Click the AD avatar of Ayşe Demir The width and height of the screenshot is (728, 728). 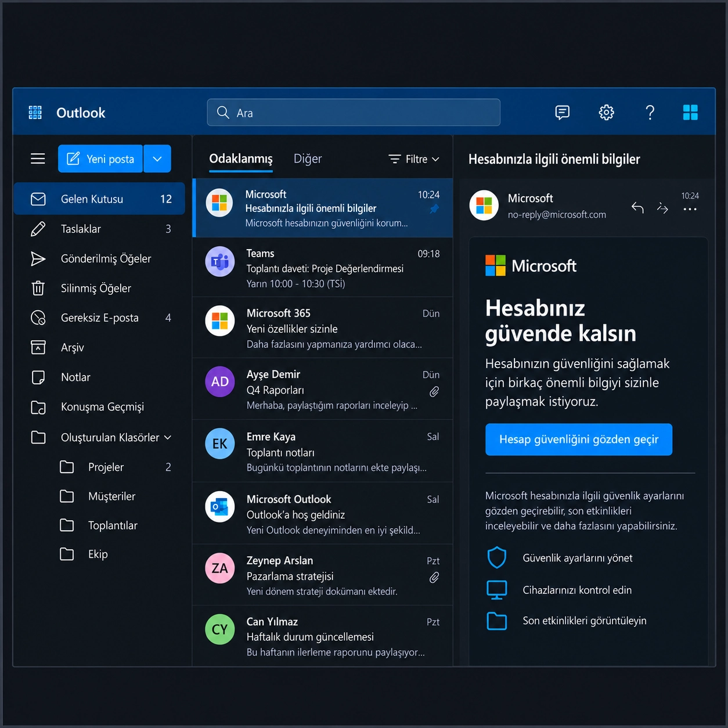pos(220,381)
